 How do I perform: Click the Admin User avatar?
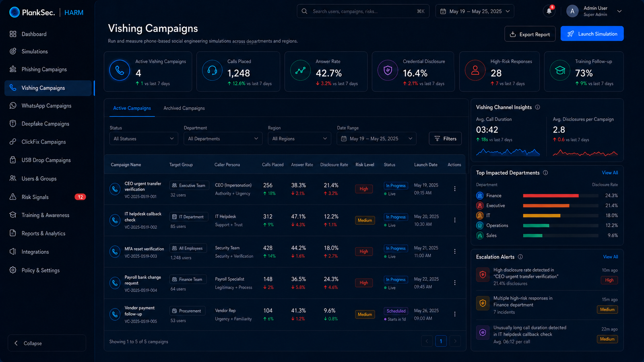(572, 11)
